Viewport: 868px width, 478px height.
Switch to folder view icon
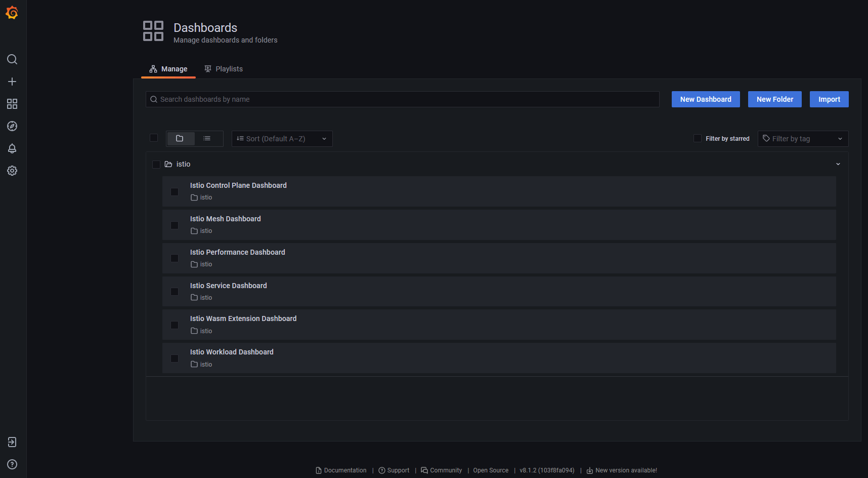[x=180, y=138]
